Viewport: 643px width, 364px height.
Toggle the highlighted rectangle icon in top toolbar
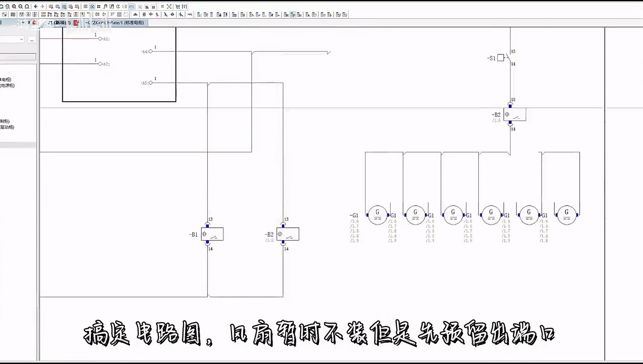131,7
